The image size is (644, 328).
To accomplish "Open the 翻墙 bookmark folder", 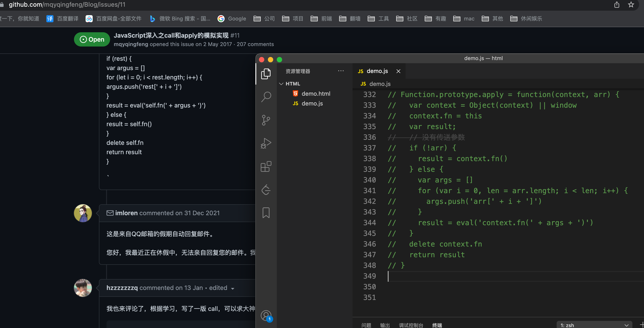I will 349,19.
